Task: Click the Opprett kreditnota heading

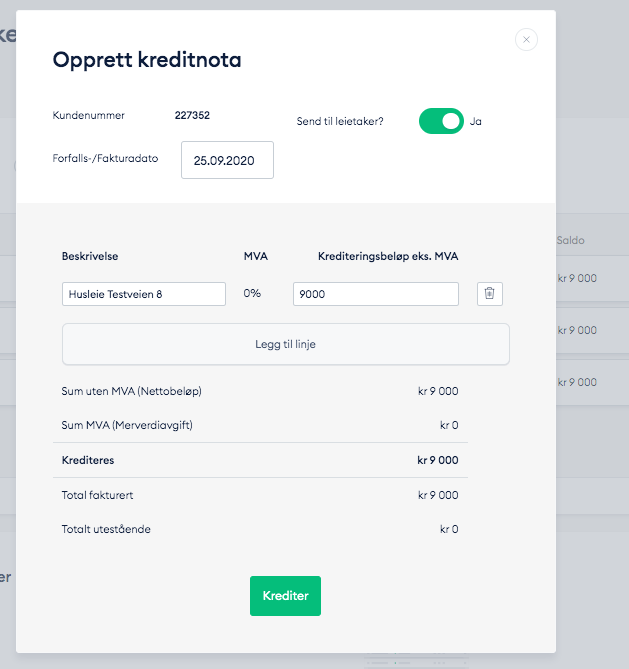Action: point(147,60)
